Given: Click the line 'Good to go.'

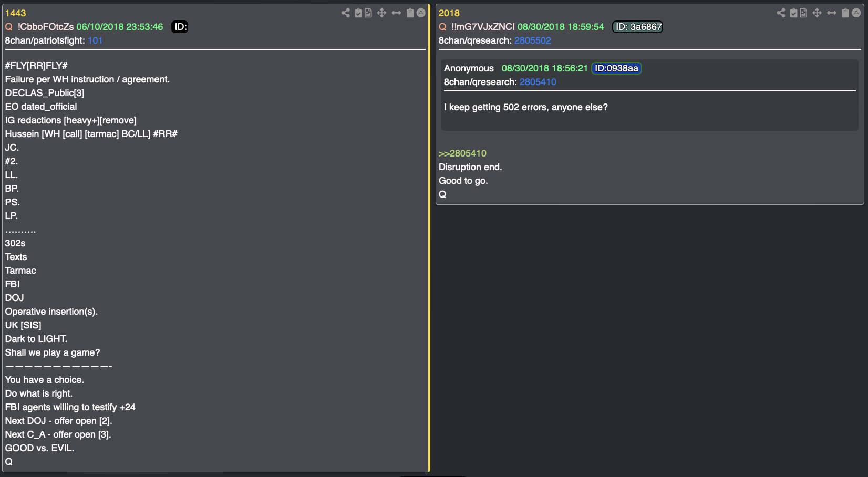Looking at the screenshot, I should 463,181.
